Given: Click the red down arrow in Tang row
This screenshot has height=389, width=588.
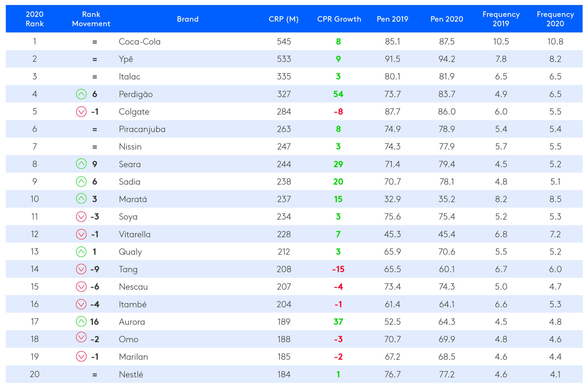Looking at the screenshot, I should [81, 269].
